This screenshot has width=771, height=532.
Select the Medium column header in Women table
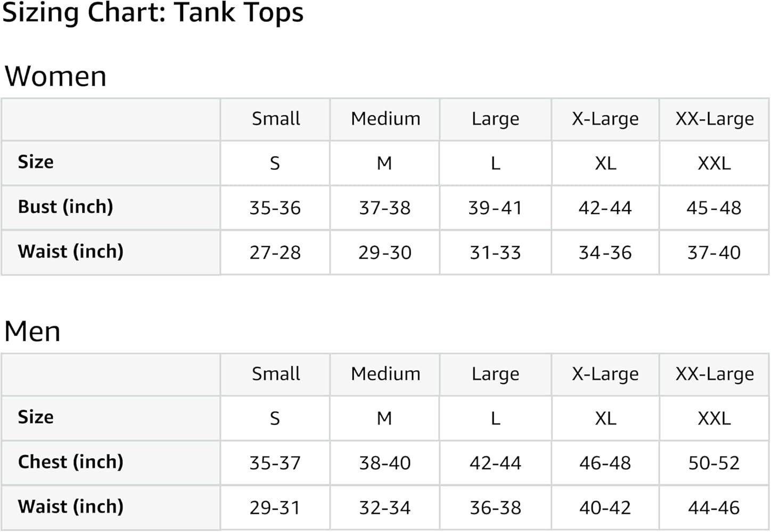pos(385,119)
